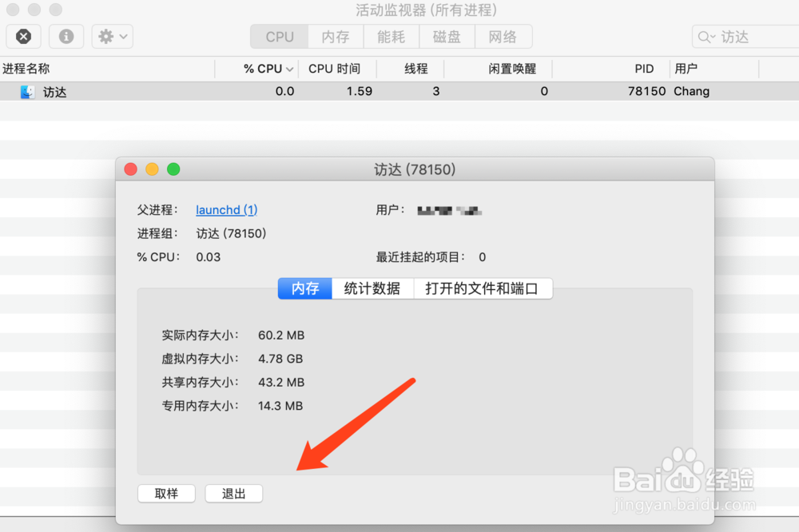Switch to the 统计数据 tab
Screen dimensions: 799x532
(372, 288)
